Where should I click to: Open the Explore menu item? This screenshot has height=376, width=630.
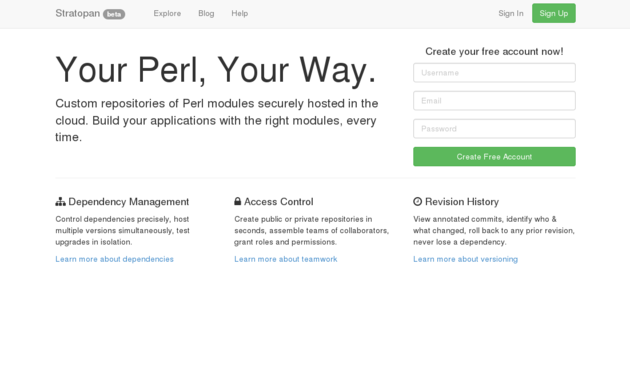(x=167, y=13)
